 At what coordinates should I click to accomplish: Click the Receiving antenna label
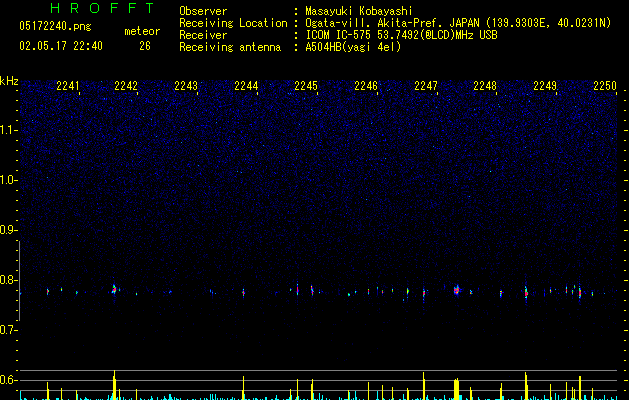coord(230,47)
